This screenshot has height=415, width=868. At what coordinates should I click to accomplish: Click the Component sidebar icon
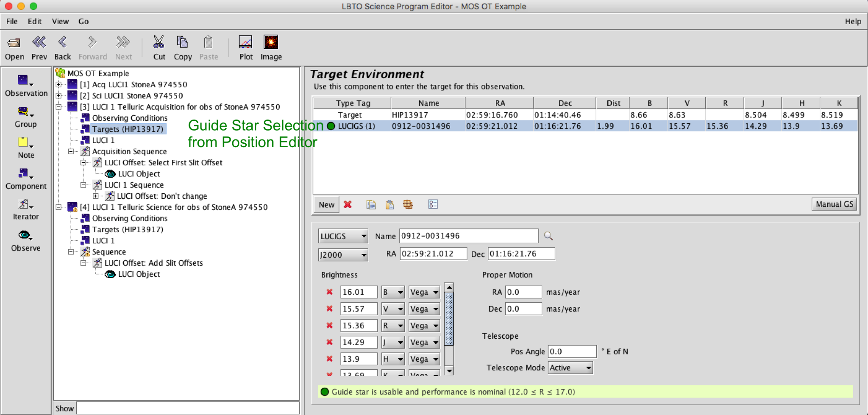pos(25,173)
